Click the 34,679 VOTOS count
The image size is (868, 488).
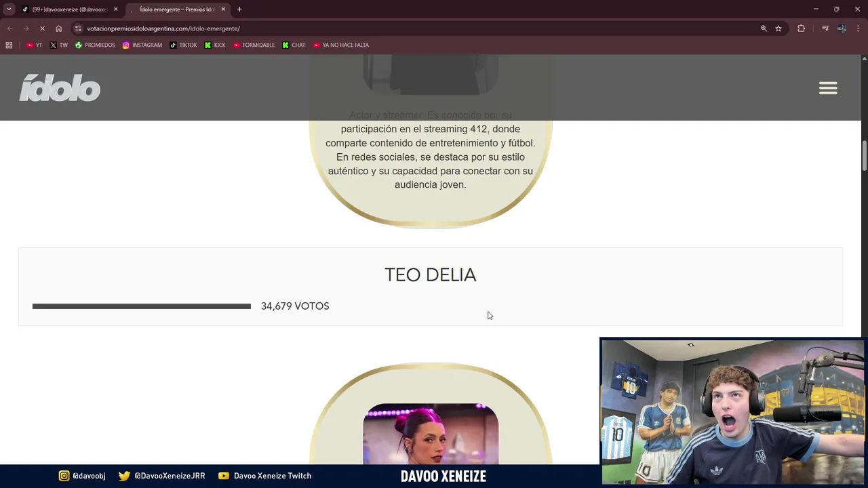[295, 306]
